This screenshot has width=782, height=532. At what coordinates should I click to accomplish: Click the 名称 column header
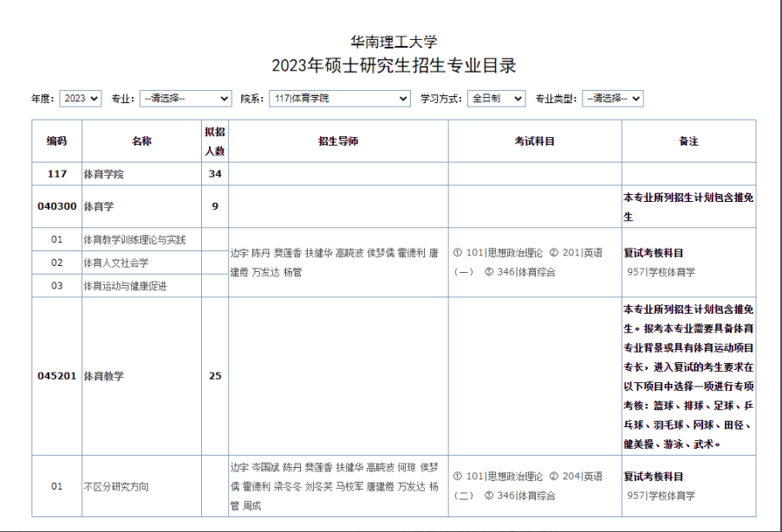coord(141,141)
